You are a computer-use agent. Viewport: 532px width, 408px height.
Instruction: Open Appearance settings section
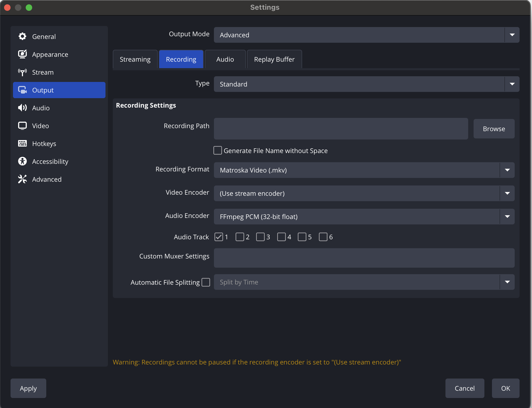click(59, 54)
